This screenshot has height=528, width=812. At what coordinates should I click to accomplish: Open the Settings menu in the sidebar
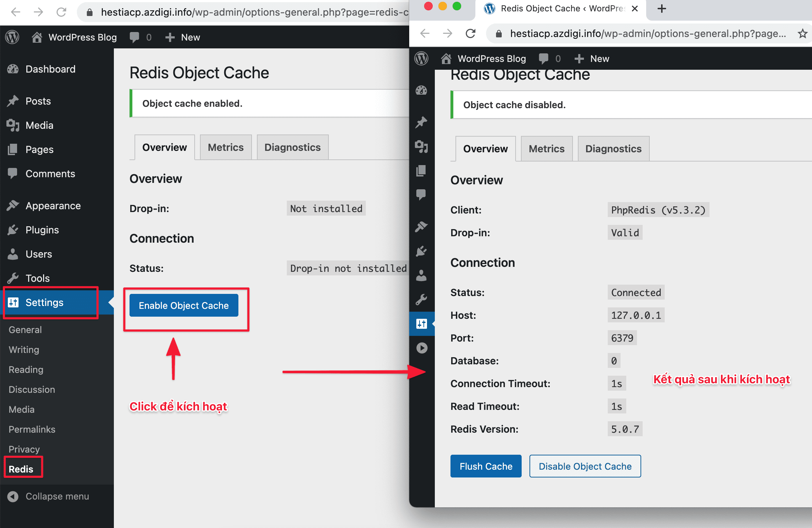[44, 302]
